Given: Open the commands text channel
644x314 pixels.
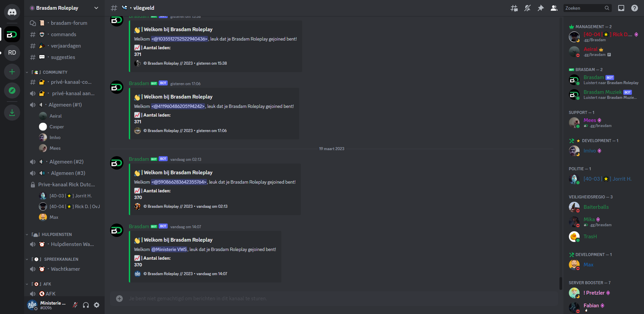Looking at the screenshot, I should point(64,35).
